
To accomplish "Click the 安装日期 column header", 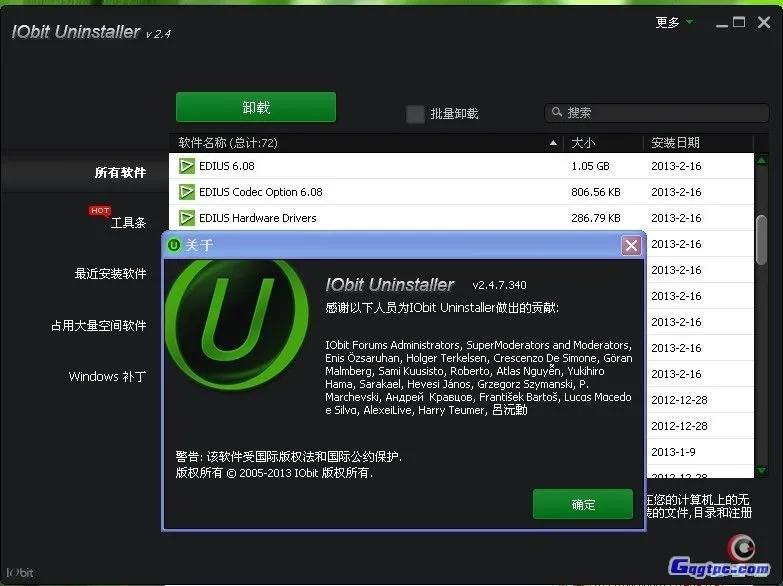I will tap(675, 143).
